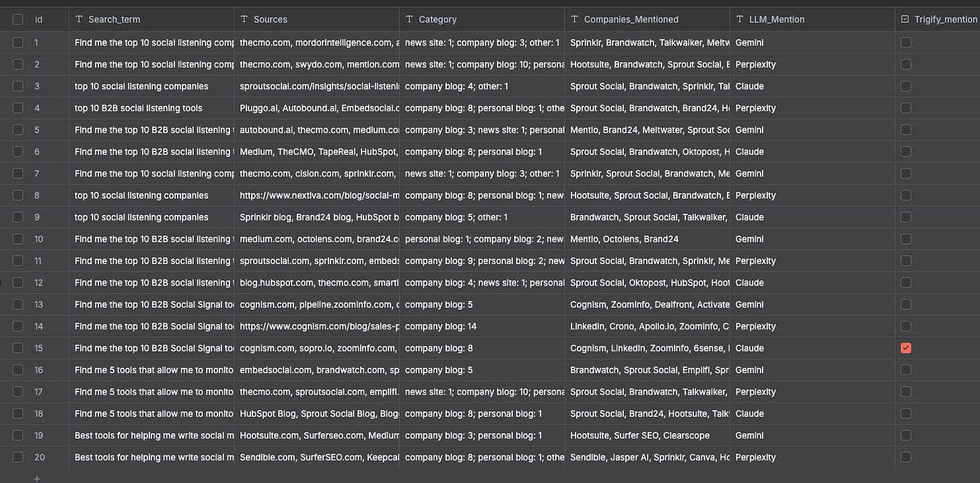Select row 20 with its row checkbox
980x483 pixels.
pyautogui.click(x=17, y=457)
